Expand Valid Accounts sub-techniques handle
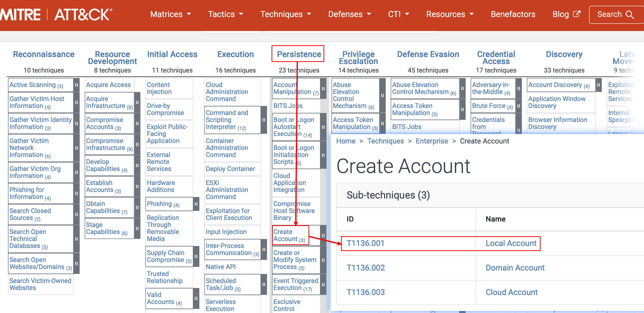The width and height of the screenshot is (644, 313). (196, 298)
